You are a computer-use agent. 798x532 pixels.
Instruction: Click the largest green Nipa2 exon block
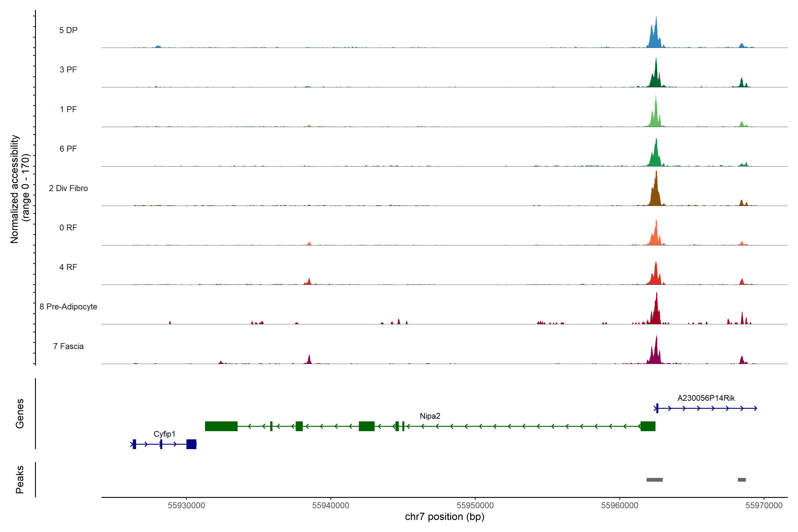221,426
